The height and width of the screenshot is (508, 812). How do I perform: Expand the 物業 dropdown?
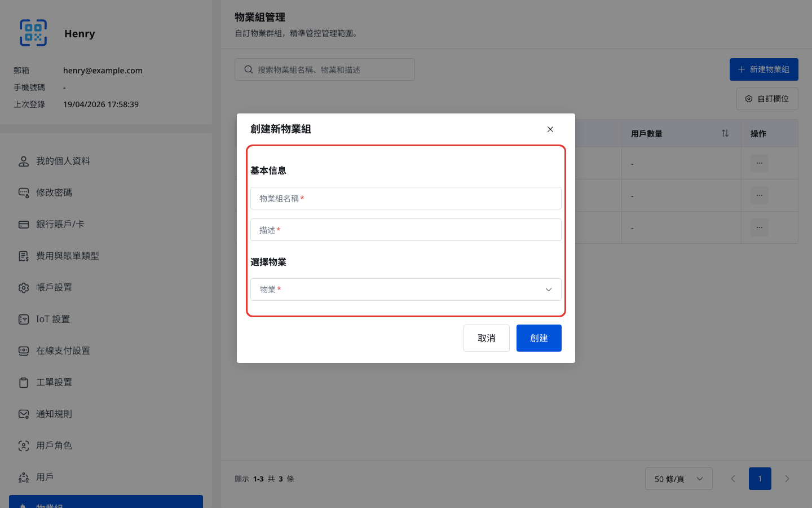pyautogui.click(x=406, y=290)
